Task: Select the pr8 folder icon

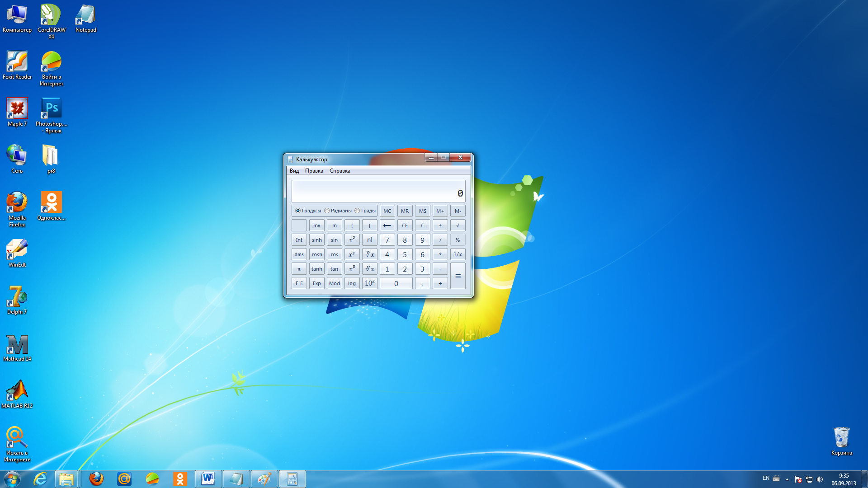Action: [51, 160]
